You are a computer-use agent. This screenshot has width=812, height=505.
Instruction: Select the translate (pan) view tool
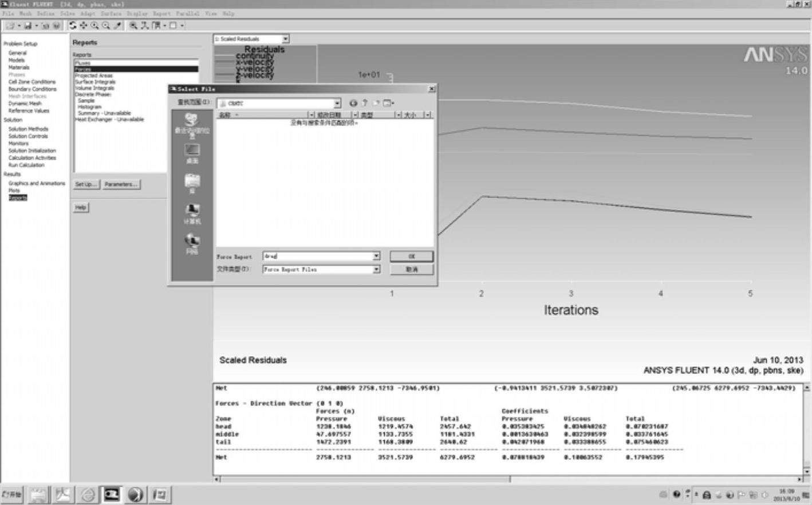click(84, 26)
